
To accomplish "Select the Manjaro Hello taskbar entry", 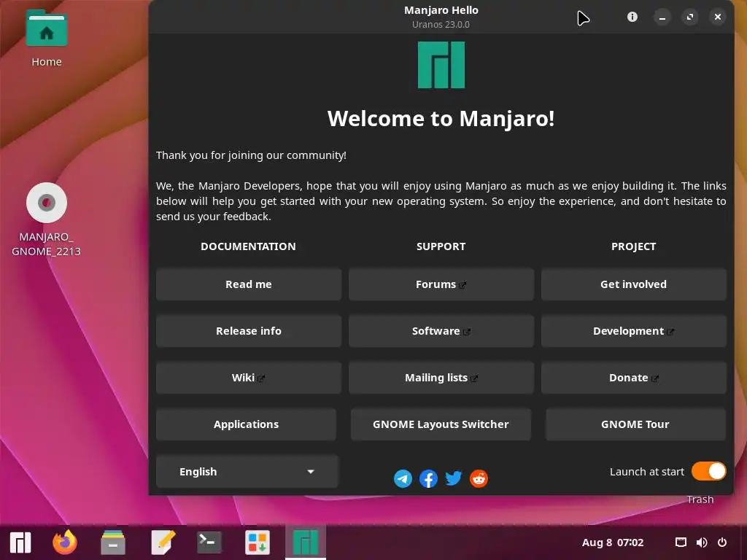I will coord(306,542).
